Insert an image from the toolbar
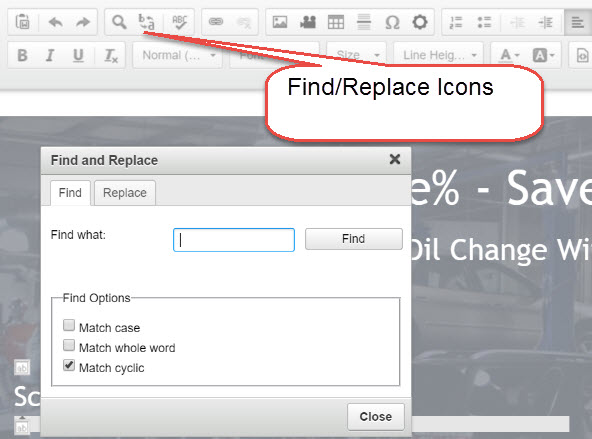The image size is (592, 439). pos(280,22)
